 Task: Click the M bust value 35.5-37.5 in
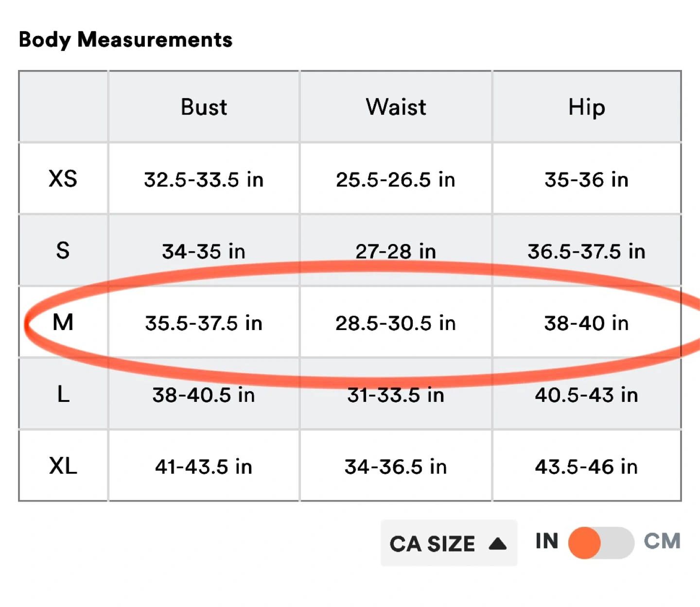tap(204, 323)
